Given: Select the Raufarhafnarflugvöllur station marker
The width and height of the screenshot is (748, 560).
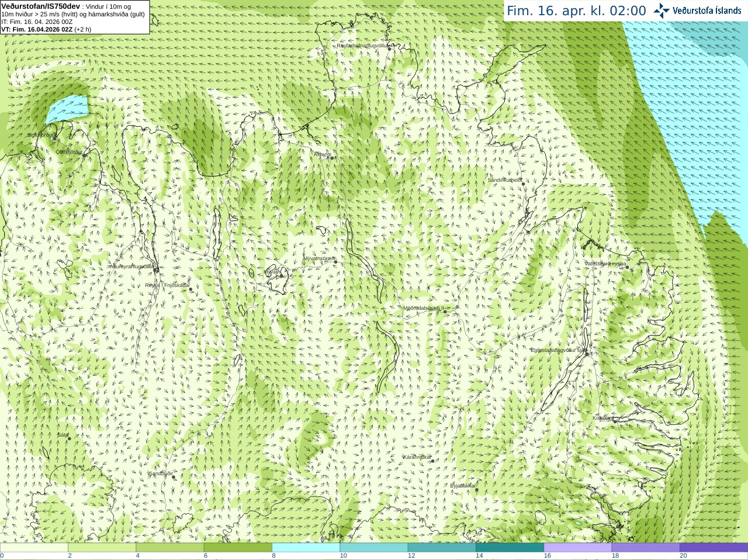Looking at the screenshot, I should point(390,49).
